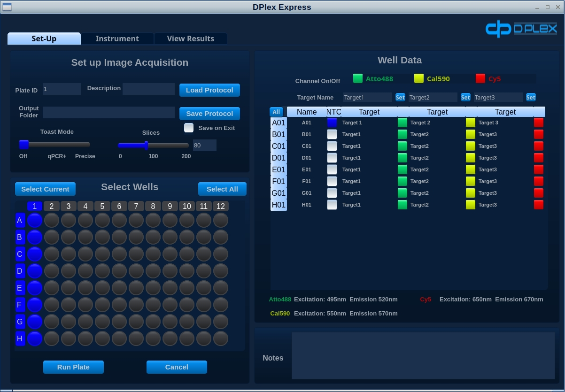Click Set next to the Target1 name field
This screenshot has height=392, width=565.
coord(400,97)
